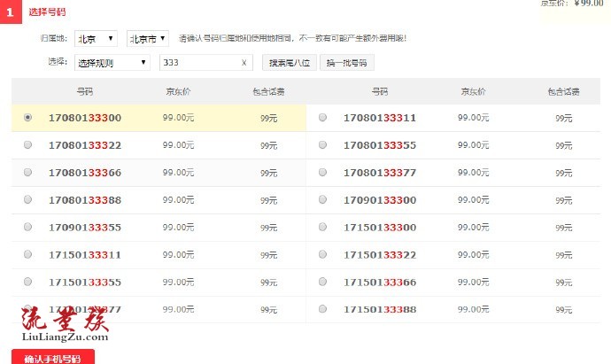
Task: Click 99.00元 price in 17150133388 row
Action: pyautogui.click(x=473, y=309)
